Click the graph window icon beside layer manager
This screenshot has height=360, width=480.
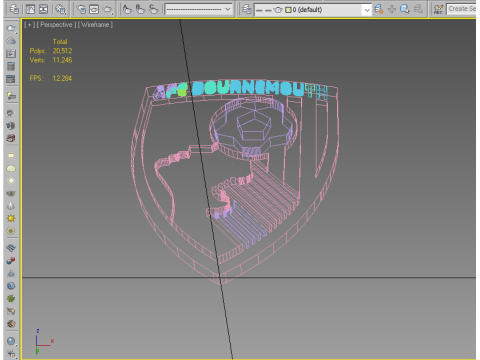tap(30, 9)
